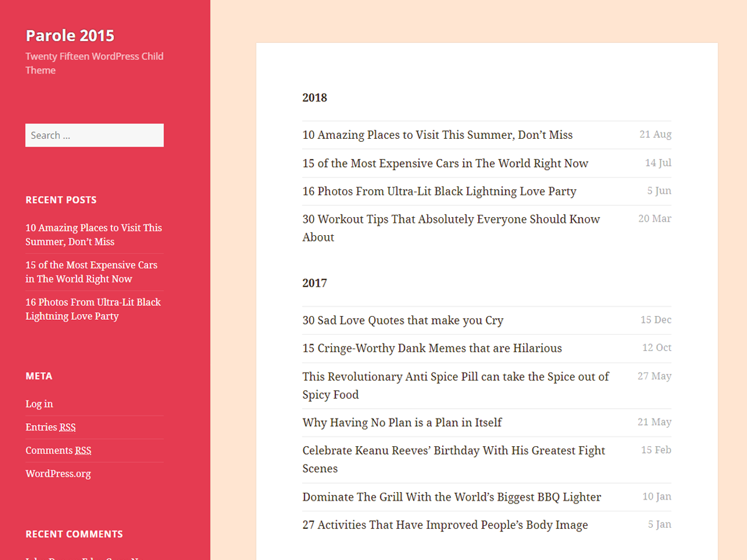Screen dimensions: 747x560
Task: Open the Comments RSS feed
Action: pyautogui.click(x=58, y=450)
